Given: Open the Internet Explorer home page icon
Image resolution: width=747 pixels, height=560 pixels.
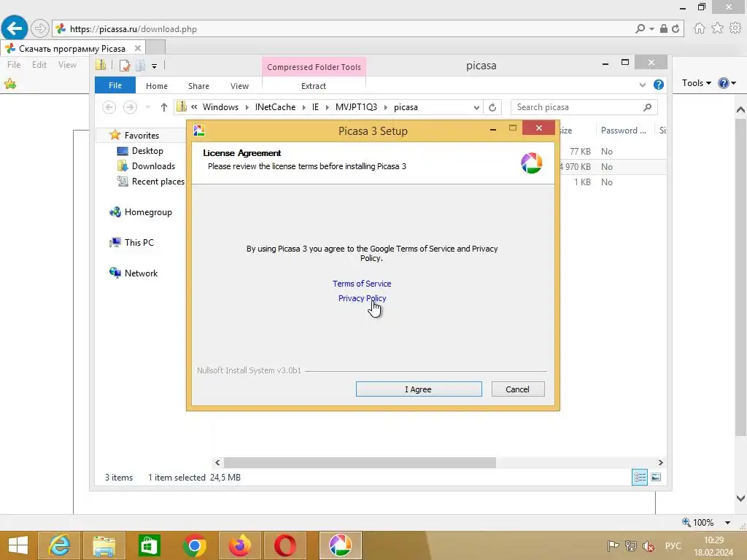Looking at the screenshot, I should (700, 28).
